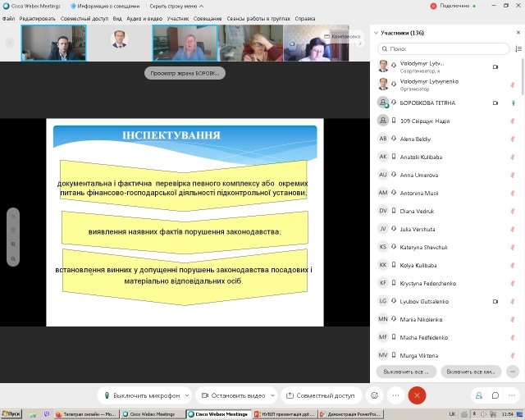Click Совместный доступ share button
This screenshot has width=525, height=420.
pos(322,395)
